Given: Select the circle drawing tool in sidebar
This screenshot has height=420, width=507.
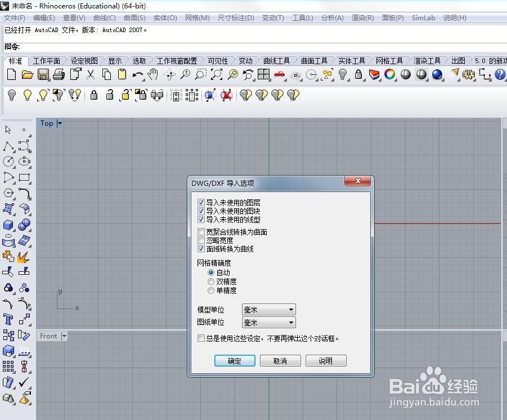Looking at the screenshot, I should pos(7,162).
